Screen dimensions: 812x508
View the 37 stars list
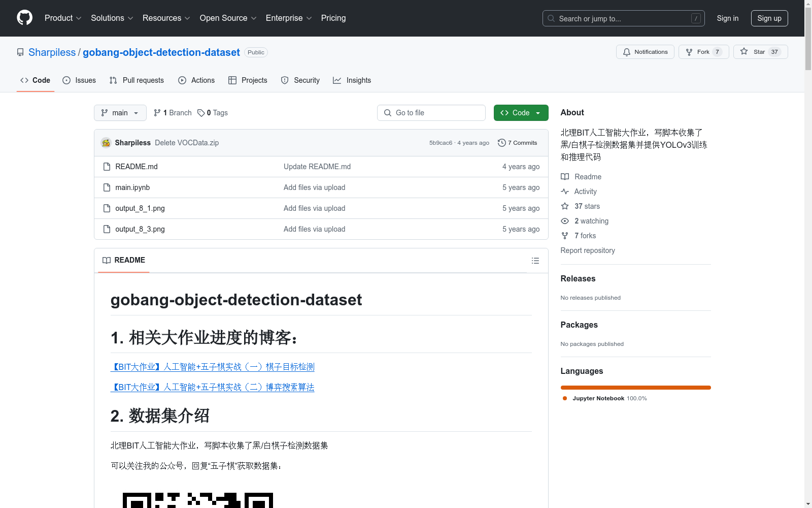(581, 206)
